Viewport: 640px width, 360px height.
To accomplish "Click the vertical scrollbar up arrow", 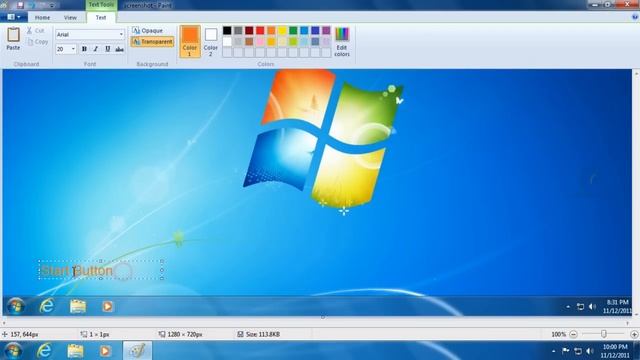I will [636, 73].
